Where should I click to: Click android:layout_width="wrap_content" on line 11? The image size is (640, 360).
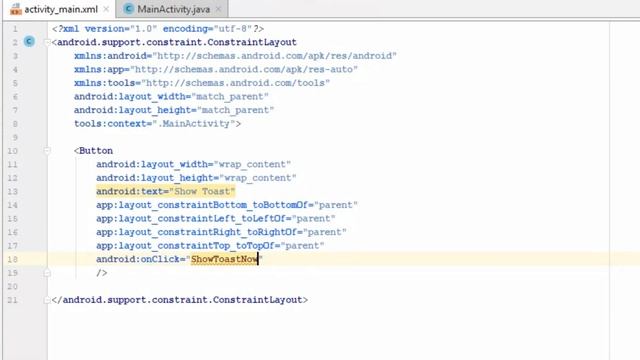click(x=193, y=164)
